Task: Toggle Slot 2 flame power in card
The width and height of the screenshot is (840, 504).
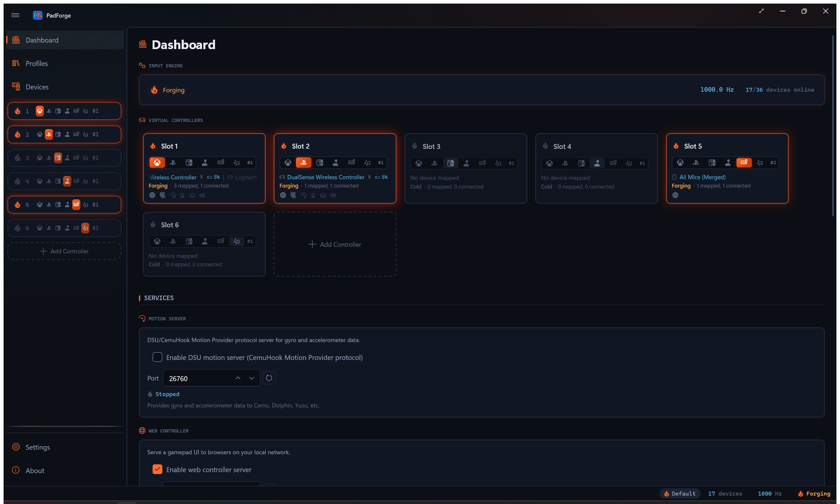Action: 284,146
